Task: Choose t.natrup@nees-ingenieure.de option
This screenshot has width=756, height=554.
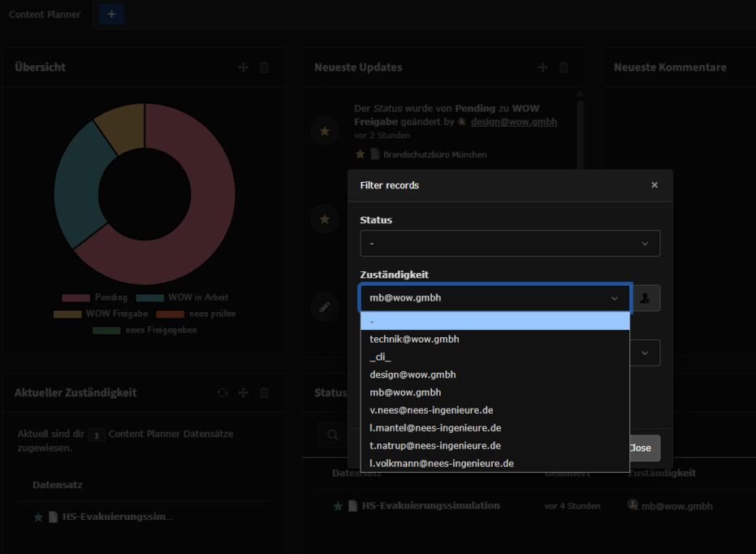Action: [495, 446]
